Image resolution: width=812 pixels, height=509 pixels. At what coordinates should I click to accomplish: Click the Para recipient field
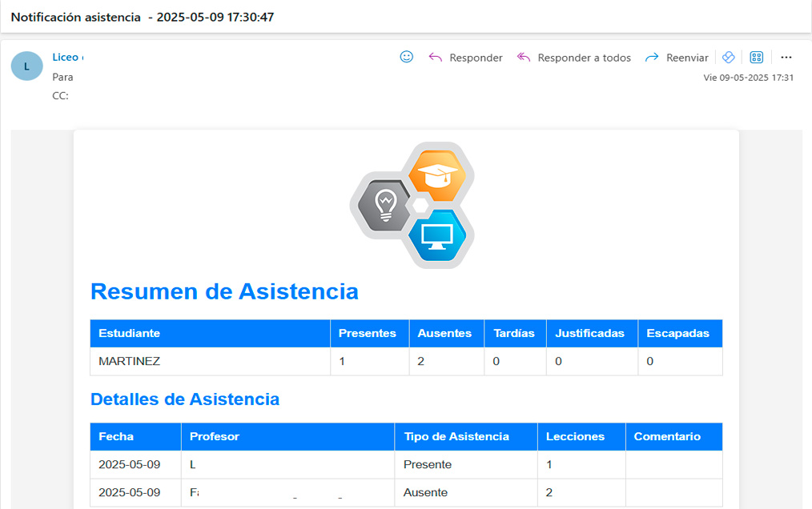click(63, 77)
